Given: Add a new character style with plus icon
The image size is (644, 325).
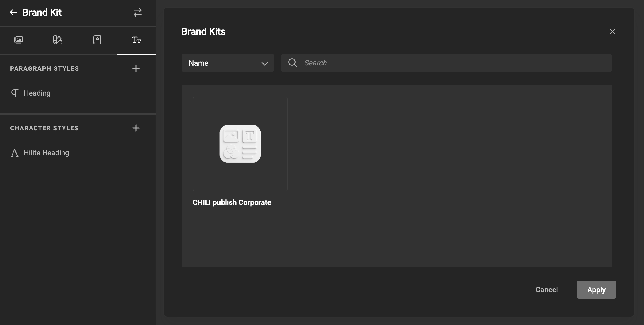Looking at the screenshot, I should [136, 128].
